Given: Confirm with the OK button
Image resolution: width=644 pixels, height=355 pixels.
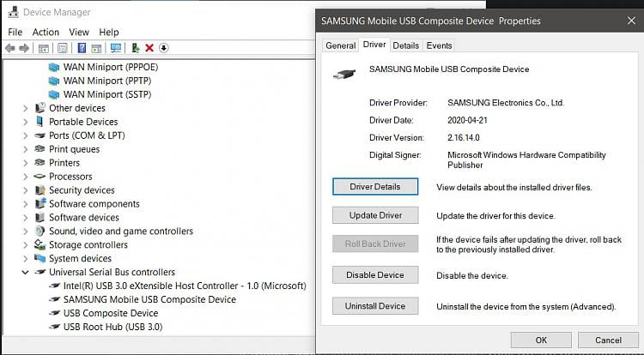Looking at the screenshot, I should point(541,340).
